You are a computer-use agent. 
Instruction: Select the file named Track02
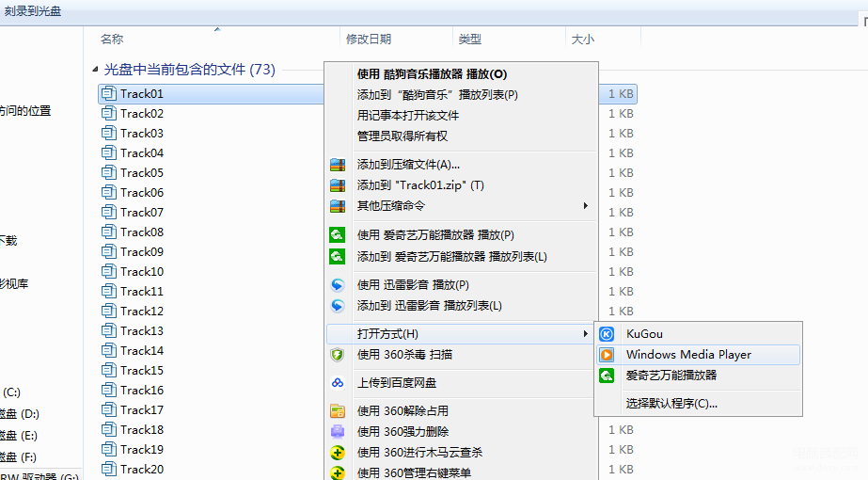tap(142, 114)
